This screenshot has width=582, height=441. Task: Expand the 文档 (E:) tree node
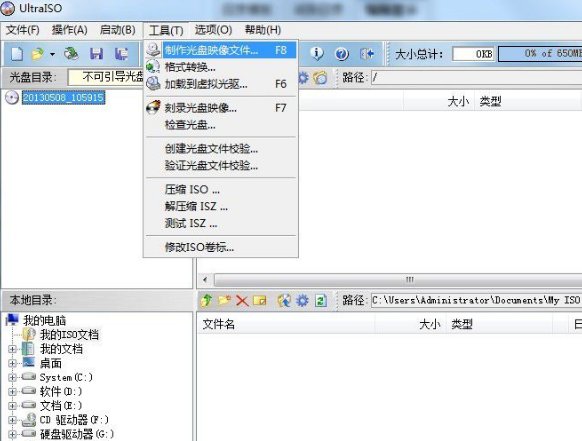12,405
